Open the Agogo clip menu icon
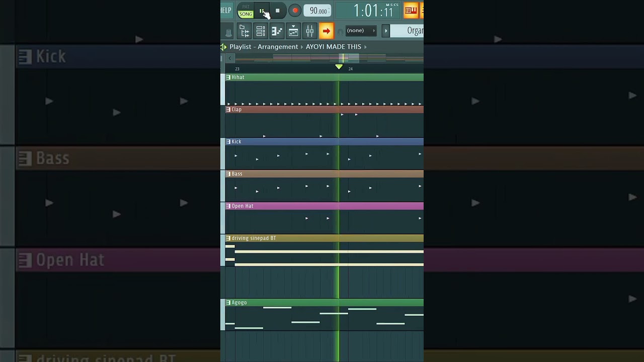Image resolution: width=644 pixels, height=362 pixels. [x=228, y=303]
